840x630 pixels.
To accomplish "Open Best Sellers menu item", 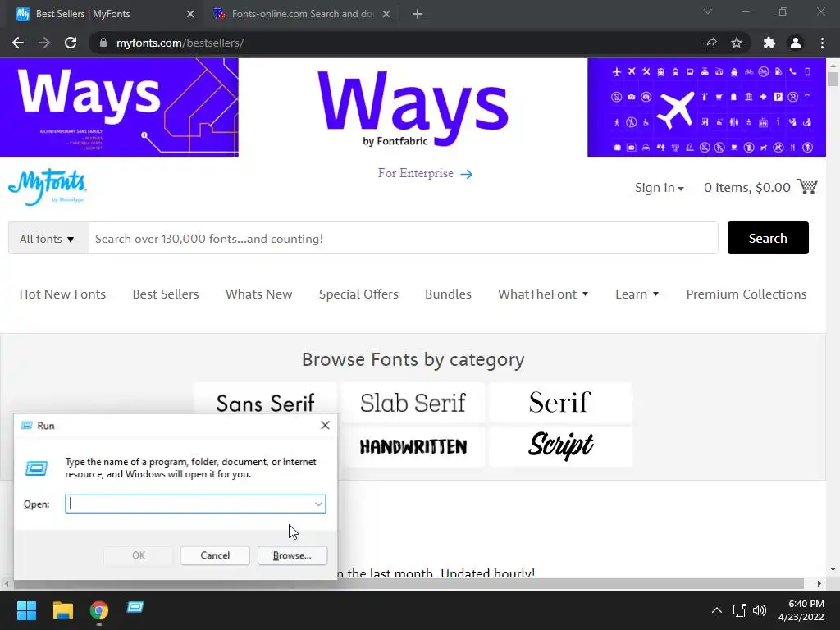I will [x=166, y=294].
